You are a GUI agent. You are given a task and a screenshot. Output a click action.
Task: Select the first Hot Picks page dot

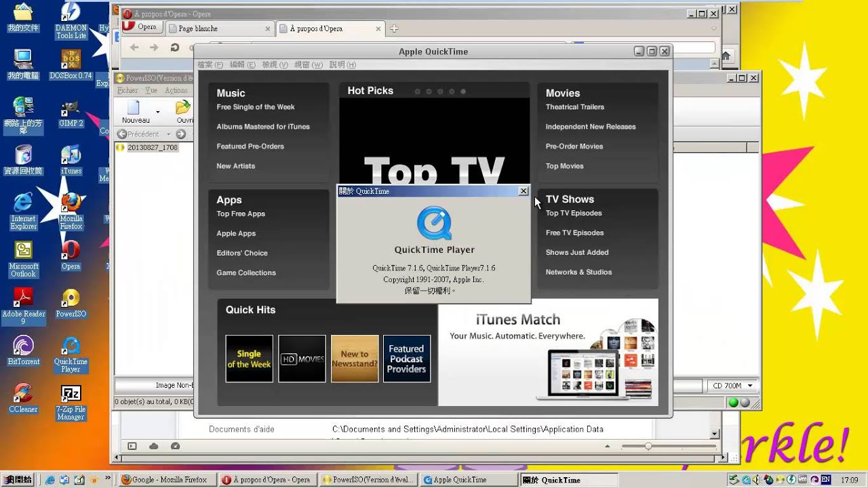[418, 91]
